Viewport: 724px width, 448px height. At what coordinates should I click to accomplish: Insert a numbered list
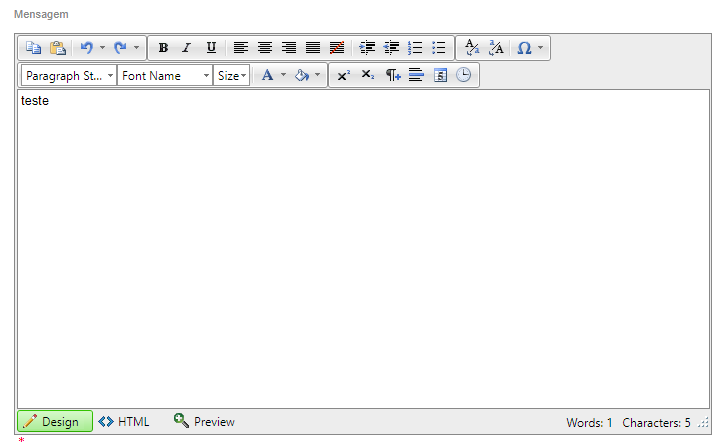(415, 48)
